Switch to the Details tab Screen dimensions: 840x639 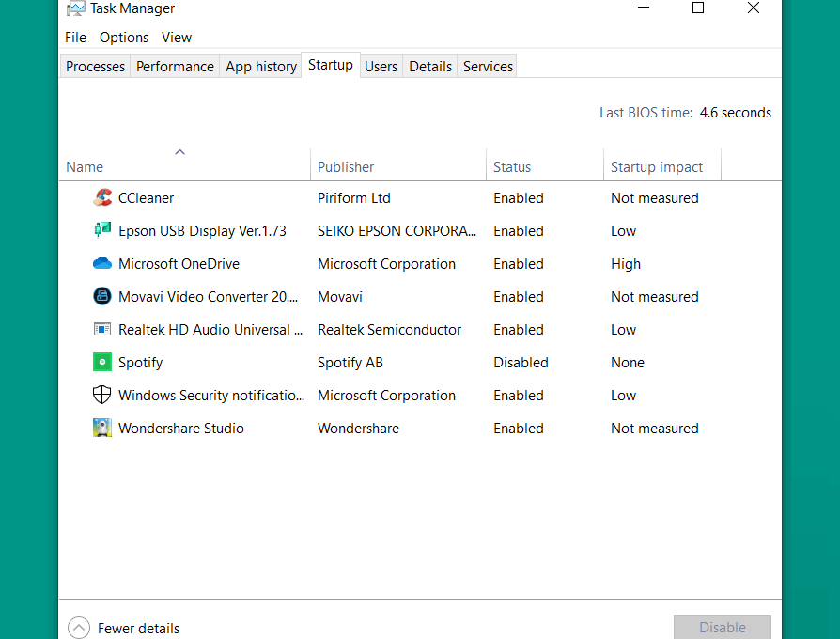pyautogui.click(x=430, y=66)
